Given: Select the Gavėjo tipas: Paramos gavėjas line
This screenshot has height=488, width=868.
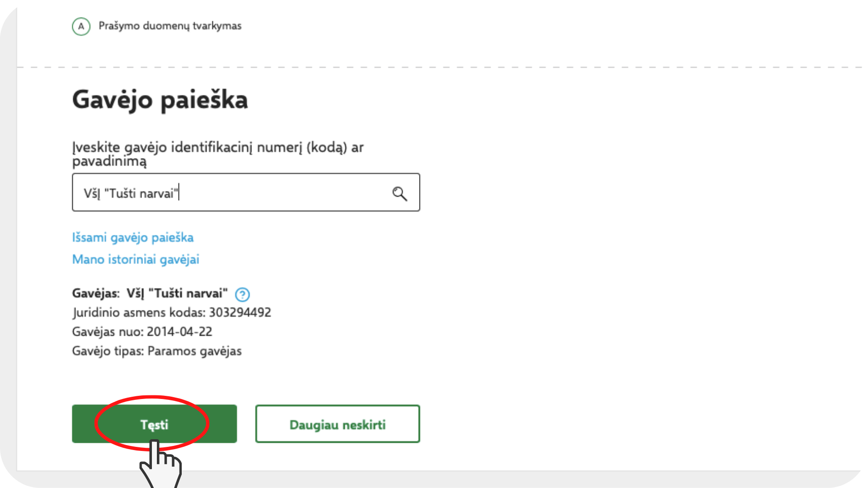Looking at the screenshot, I should 157,351.
